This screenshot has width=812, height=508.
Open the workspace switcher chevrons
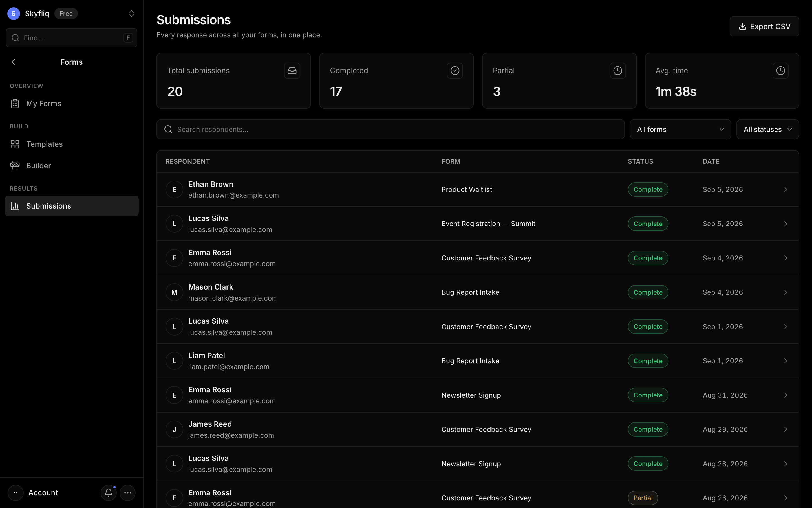(132, 14)
